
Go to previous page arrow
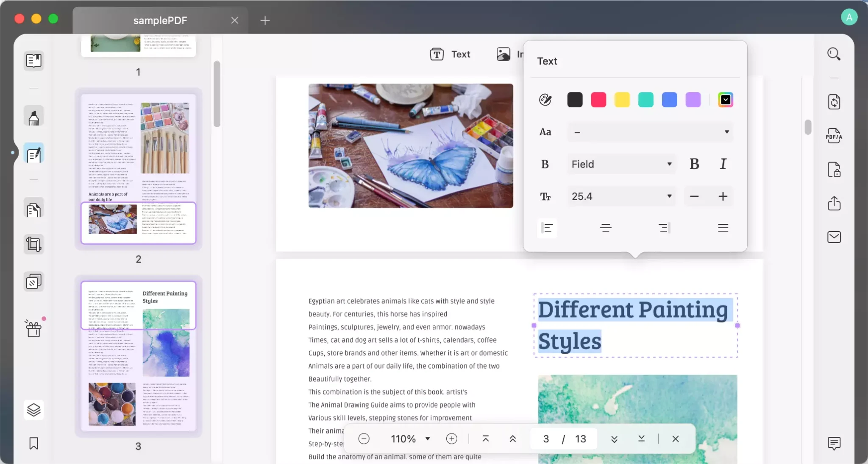pyautogui.click(x=512, y=439)
